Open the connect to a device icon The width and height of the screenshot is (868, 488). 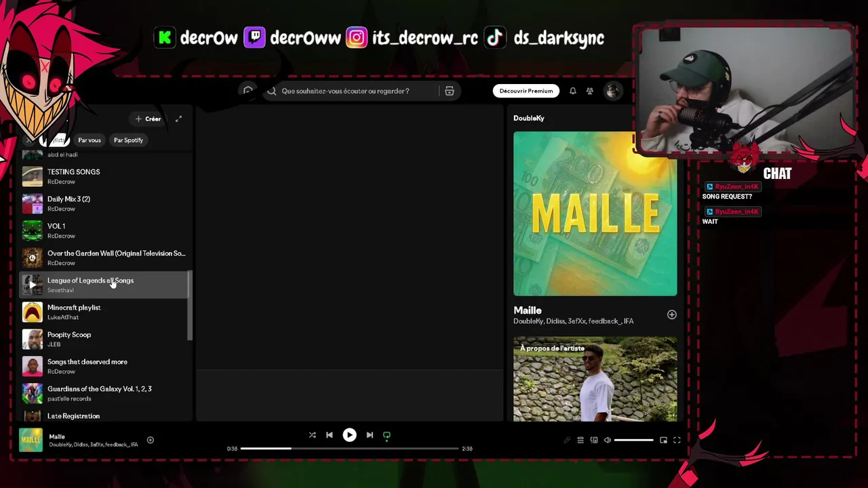594,440
